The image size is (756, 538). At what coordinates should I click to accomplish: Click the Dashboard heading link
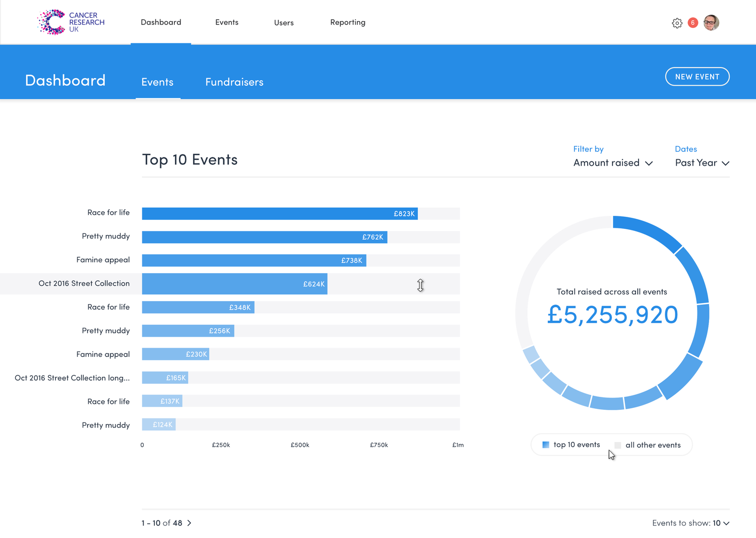point(65,80)
